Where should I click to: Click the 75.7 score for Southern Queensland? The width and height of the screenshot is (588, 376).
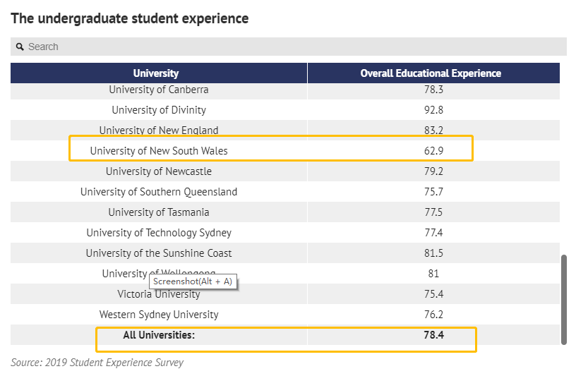tap(433, 192)
